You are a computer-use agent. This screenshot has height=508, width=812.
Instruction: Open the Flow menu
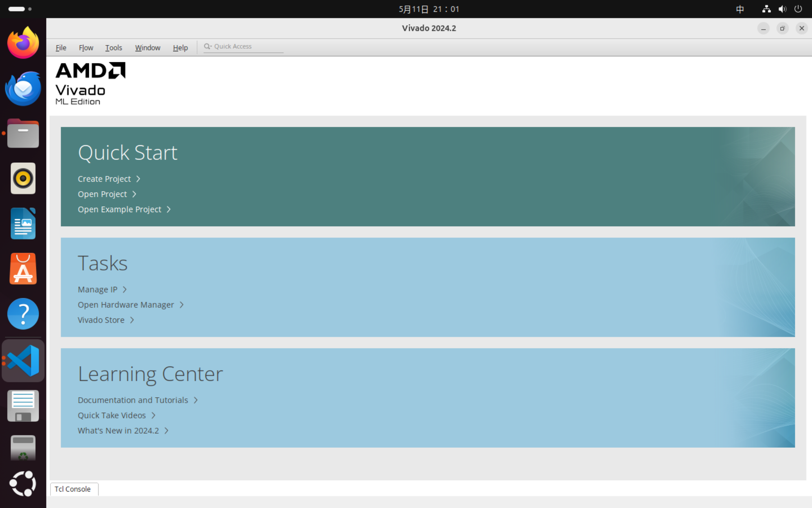86,48
